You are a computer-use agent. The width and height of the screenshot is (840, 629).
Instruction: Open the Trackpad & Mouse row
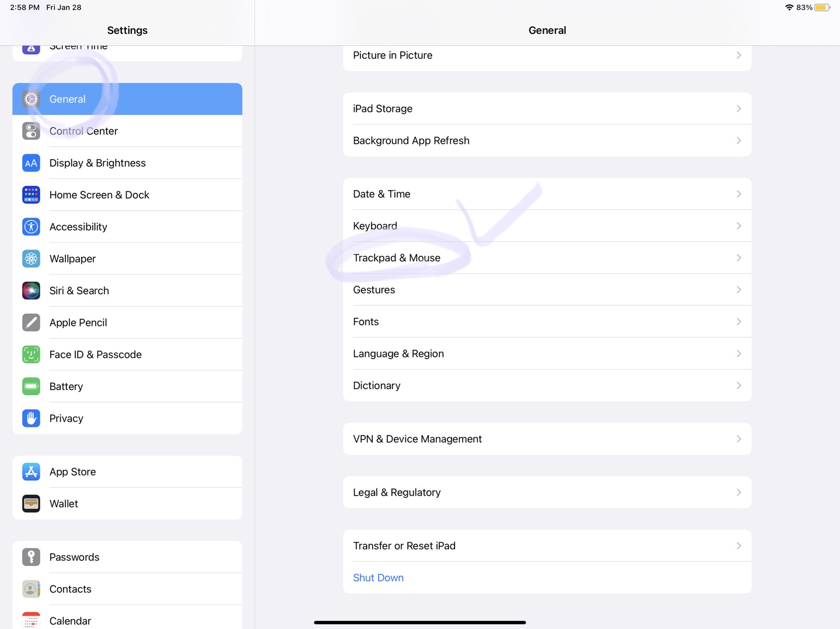(x=547, y=258)
